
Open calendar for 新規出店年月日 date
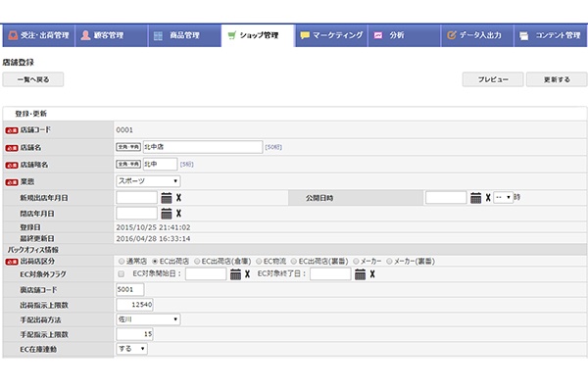coord(166,197)
